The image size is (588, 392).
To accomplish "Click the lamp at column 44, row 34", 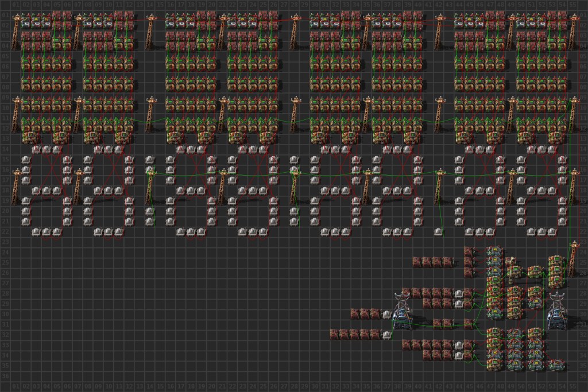I will tap(459, 355).
